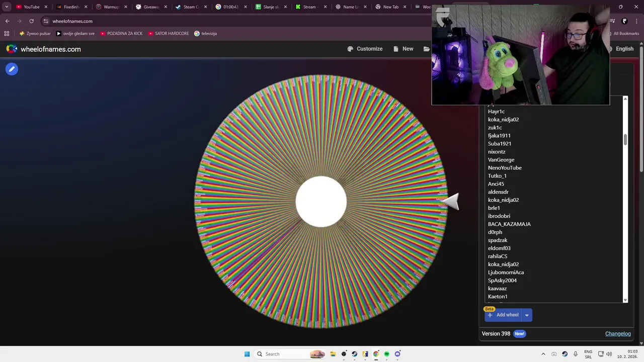Viewport: 644px width, 362px height.
Task: Click the edit pencil icon
Action: [x=12, y=69]
